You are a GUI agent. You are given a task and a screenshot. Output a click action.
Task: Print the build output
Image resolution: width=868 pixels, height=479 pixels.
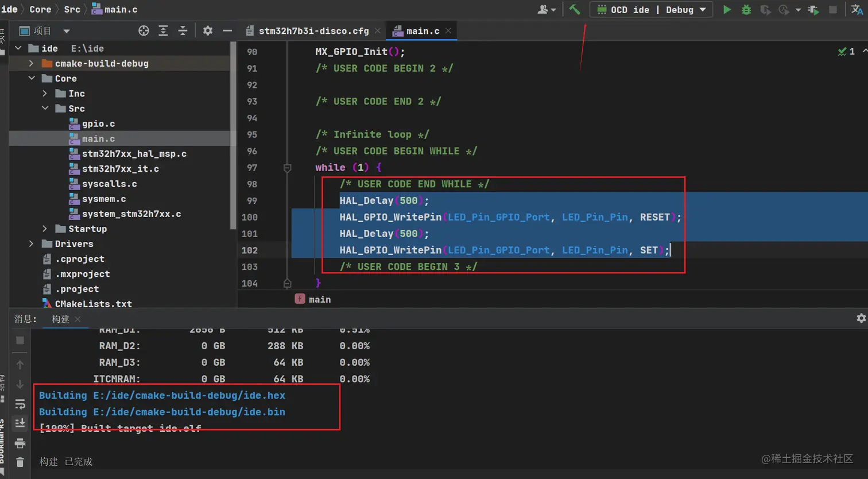pyautogui.click(x=20, y=443)
